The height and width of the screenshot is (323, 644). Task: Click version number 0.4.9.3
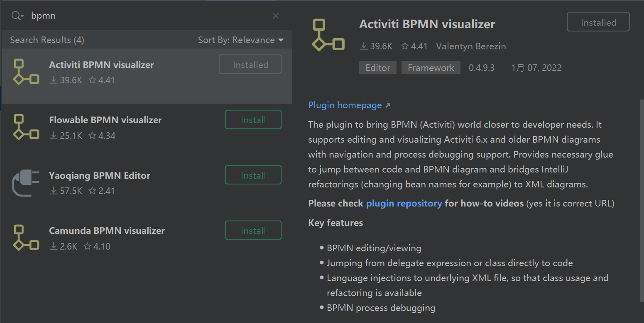pos(482,68)
